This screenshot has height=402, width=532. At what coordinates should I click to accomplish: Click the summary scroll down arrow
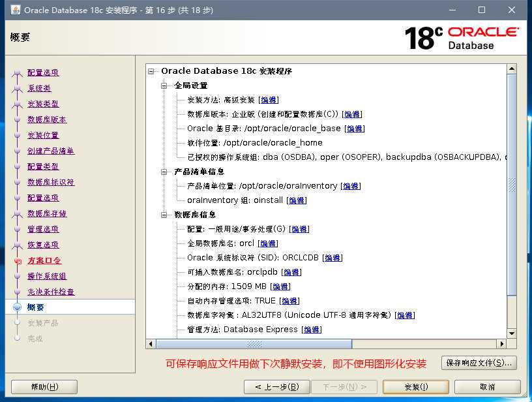click(x=512, y=333)
